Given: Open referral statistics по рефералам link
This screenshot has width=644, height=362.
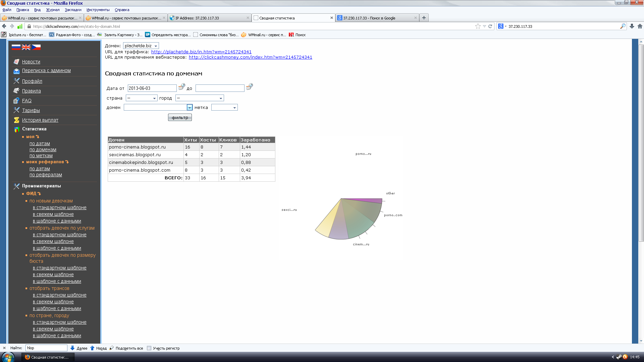Looking at the screenshot, I should pyautogui.click(x=46, y=175).
